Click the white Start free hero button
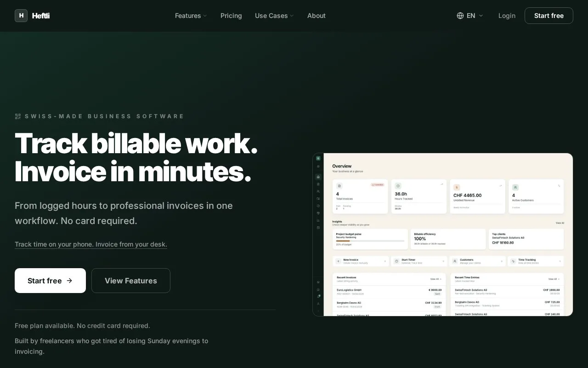 tap(50, 281)
